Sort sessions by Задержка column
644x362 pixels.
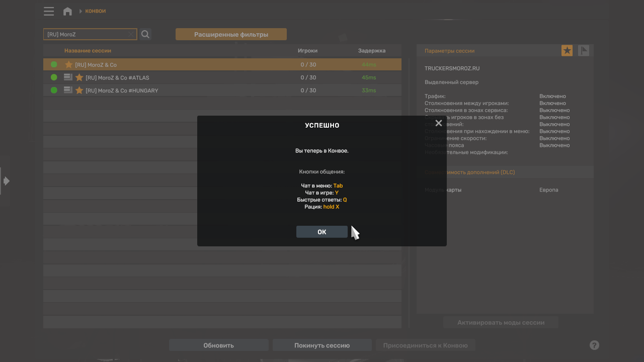pyautogui.click(x=371, y=51)
